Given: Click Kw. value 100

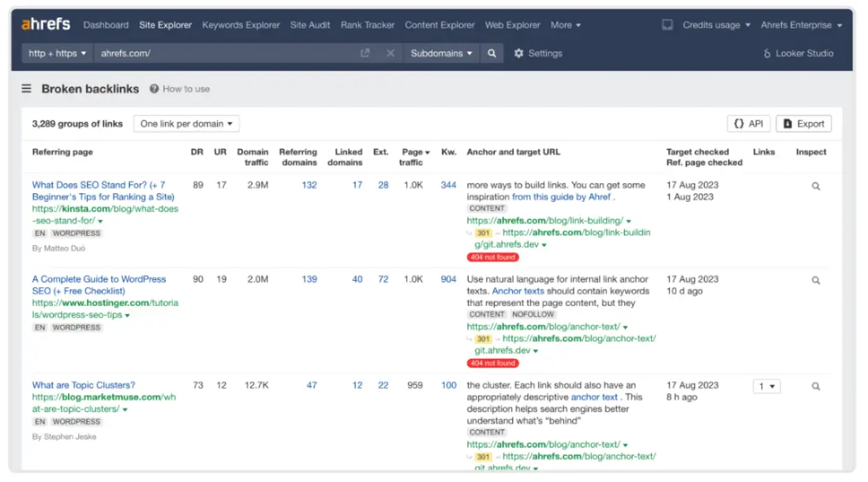Looking at the screenshot, I should (x=448, y=385).
